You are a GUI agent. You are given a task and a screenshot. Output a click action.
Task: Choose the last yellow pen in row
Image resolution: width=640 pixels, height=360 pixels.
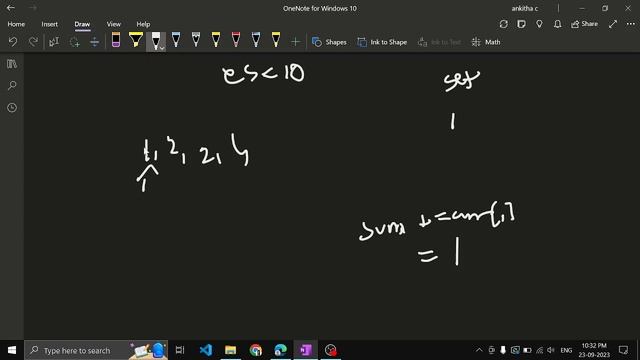coord(276,40)
